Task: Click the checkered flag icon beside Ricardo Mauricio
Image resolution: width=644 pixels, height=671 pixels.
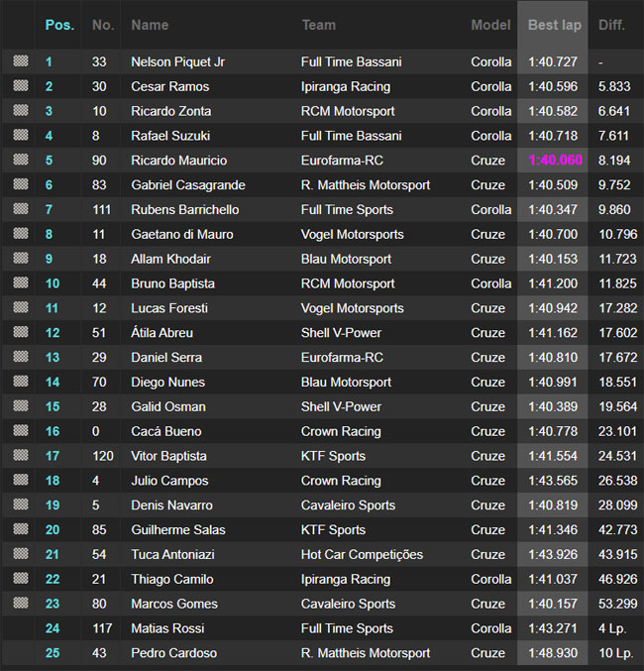Action: [x=21, y=160]
